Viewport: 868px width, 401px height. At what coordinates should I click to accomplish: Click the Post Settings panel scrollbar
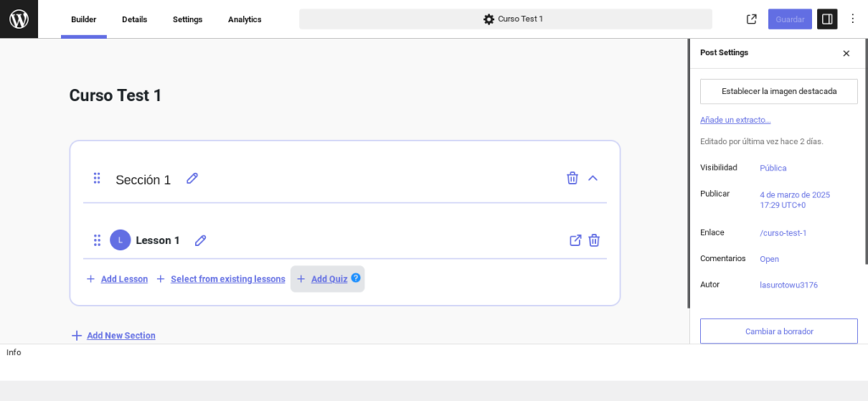tap(866, 152)
